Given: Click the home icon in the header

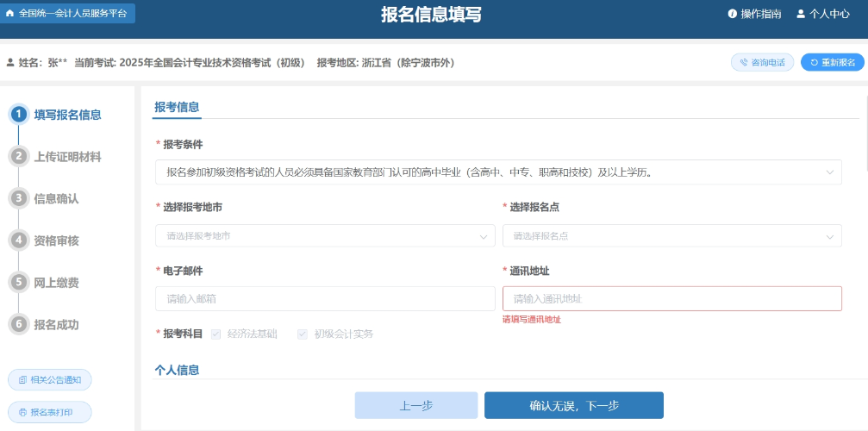Looking at the screenshot, I should [10, 14].
